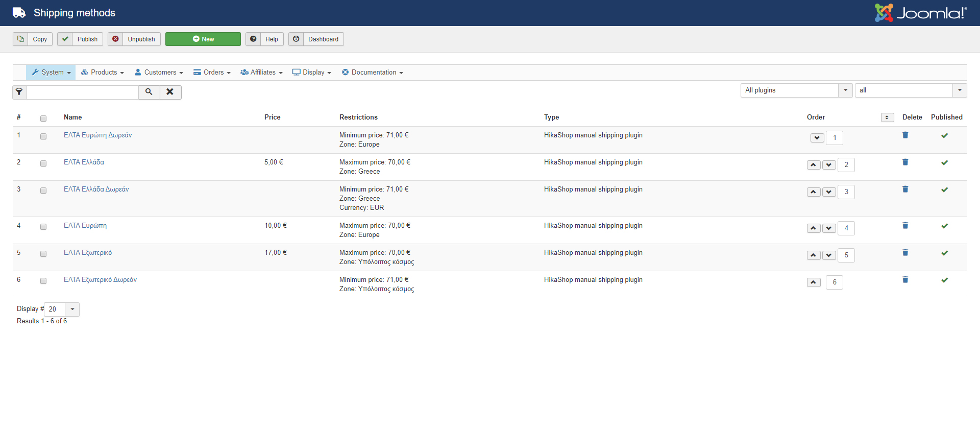This screenshot has width=980, height=429.
Task: Delete the ΕΛΤΑ Ελλάδα shipping method
Action: coord(905,162)
